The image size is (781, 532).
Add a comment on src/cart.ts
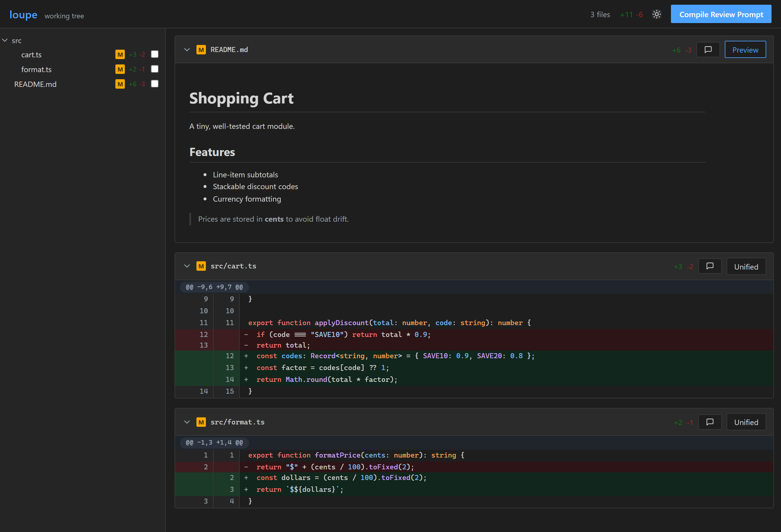(x=710, y=266)
